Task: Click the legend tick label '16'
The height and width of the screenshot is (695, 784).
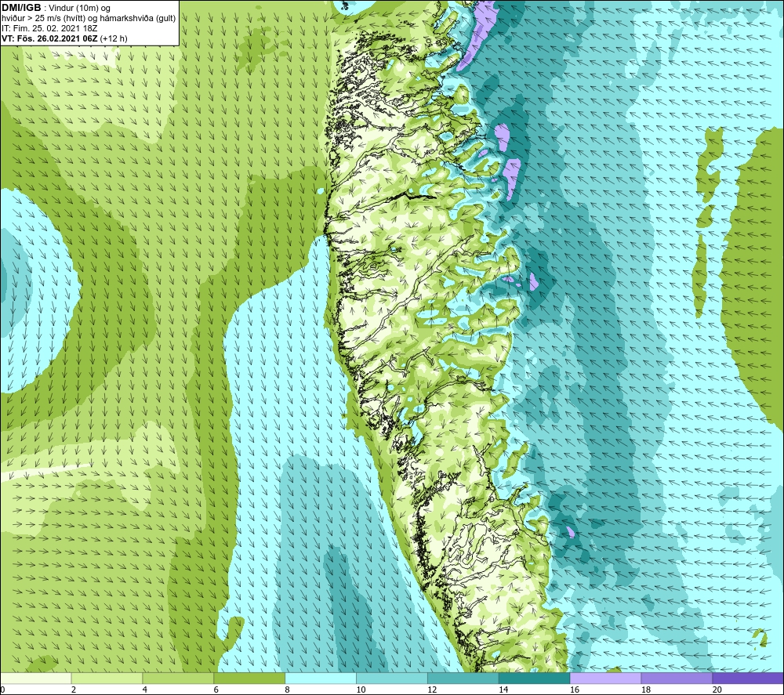Action: tap(575, 690)
